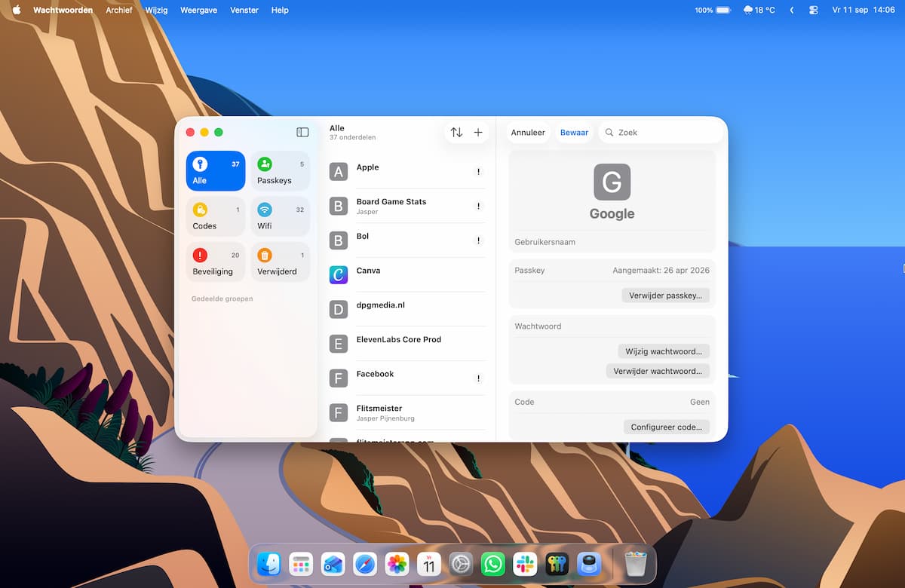Click the Gedeelde groepen heading

point(222,299)
